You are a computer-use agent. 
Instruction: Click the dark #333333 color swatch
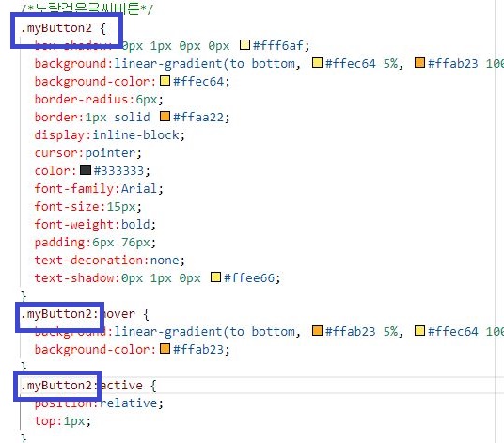86,169
